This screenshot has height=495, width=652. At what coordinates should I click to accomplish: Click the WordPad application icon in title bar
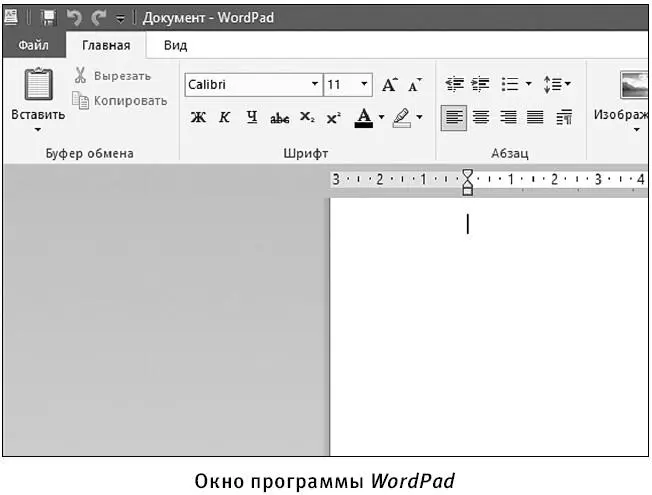[x=10, y=17]
